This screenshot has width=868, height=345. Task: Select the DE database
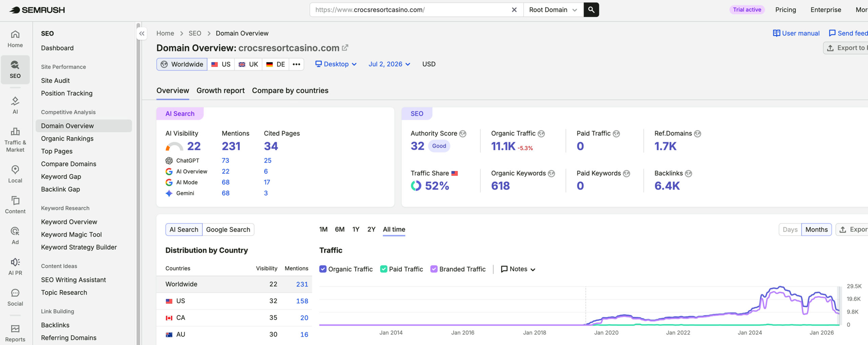pyautogui.click(x=275, y=64)
